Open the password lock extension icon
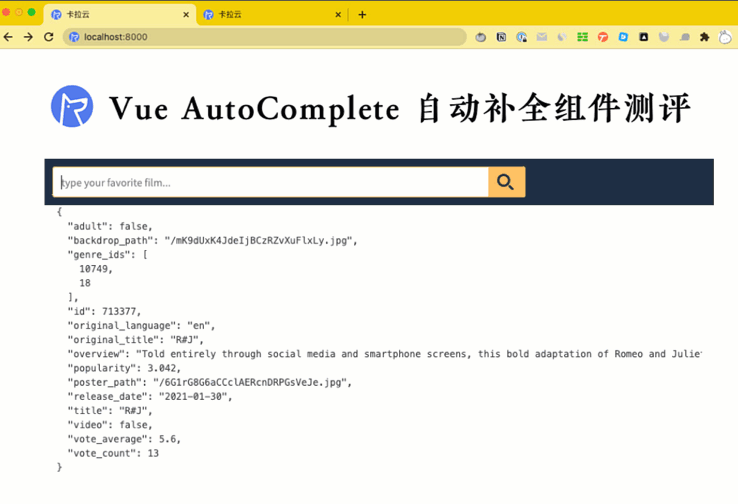This screenshot has height=504, width=738. coord(521,37)
